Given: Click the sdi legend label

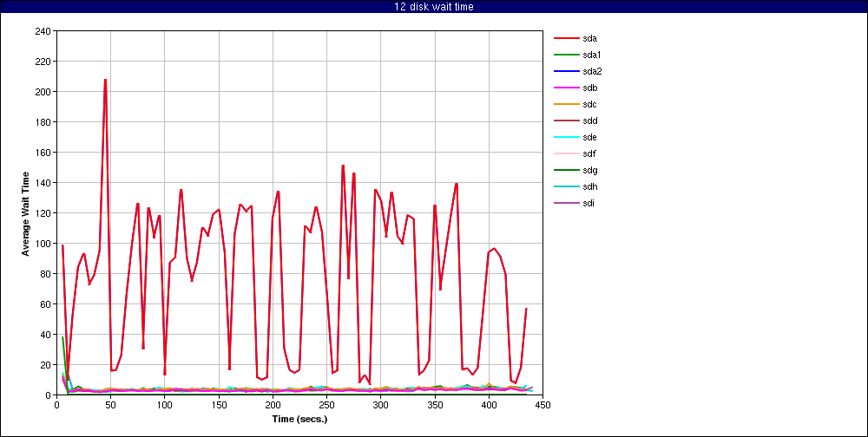Looking at the screenshot, I should pyautogui.click(x=589, y=203).
